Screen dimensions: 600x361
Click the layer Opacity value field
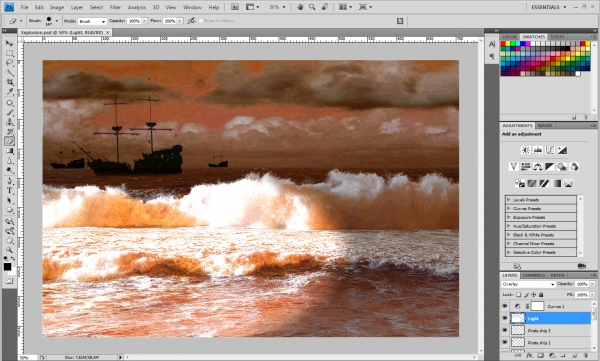point(582,284)
